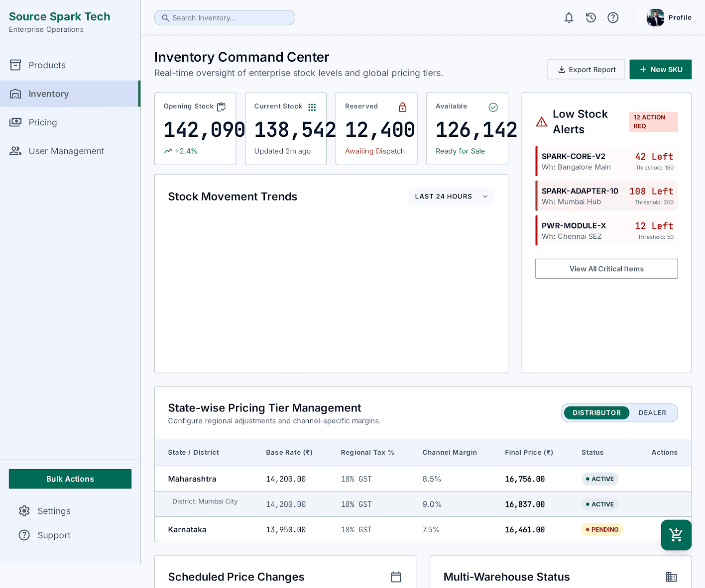Open the PWR-MODULE-X alert card

(606, 231)
